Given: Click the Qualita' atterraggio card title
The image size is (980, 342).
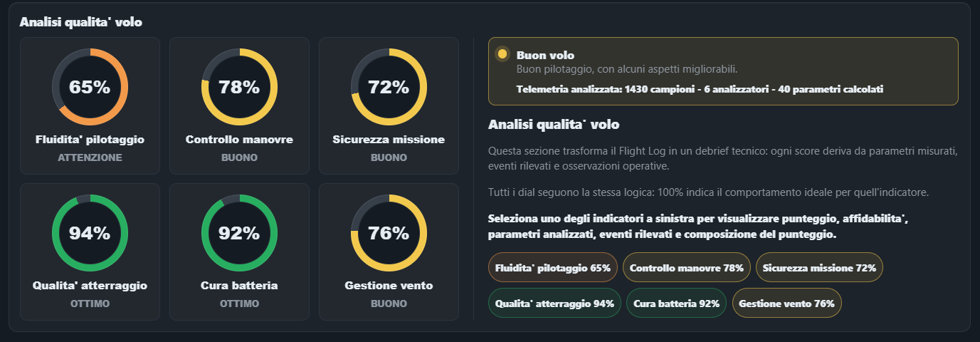Looking at the screenshot, I should point(90,285).
